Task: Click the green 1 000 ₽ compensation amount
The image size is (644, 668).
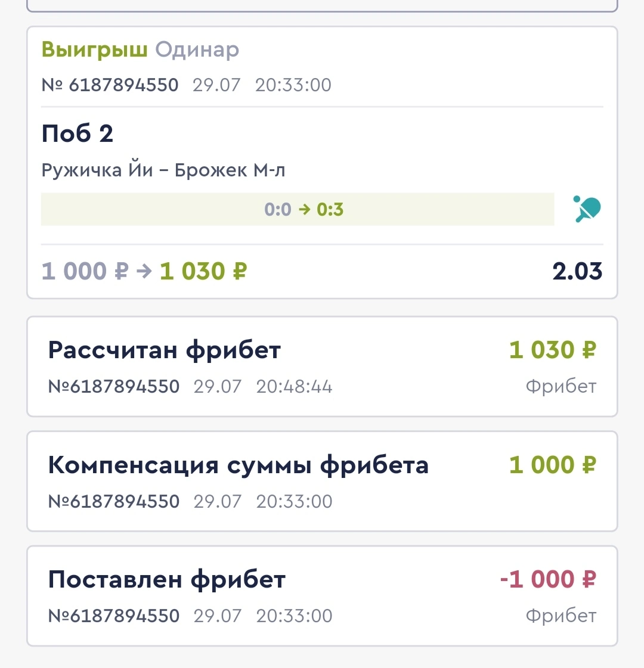Action: point(553,464)
